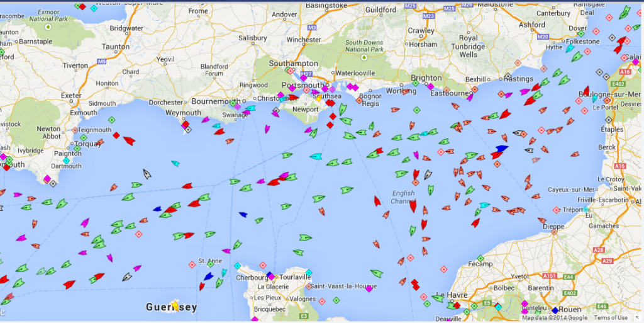Click the green diamond marker at Fécamp

pyautogui.click(x=480, y=258)
